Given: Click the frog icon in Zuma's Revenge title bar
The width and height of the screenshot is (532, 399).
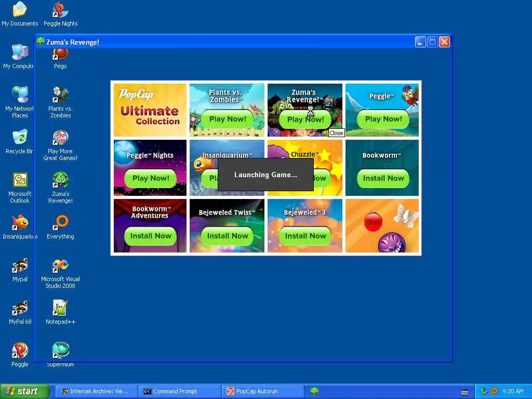Looking at the screenshot, I should tap(41, 42).
